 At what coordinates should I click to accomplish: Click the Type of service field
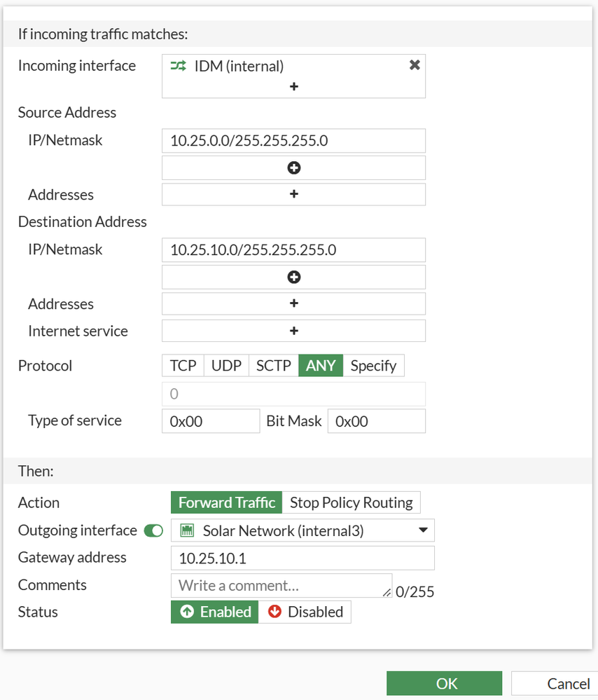point(211,421)
